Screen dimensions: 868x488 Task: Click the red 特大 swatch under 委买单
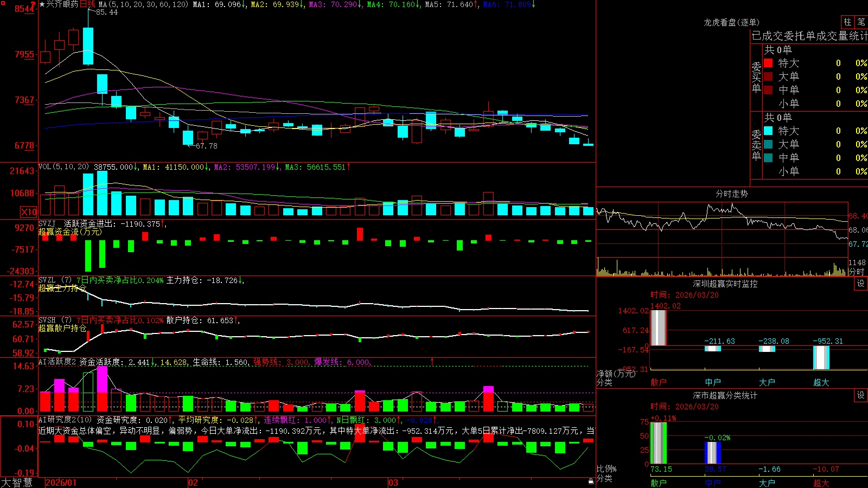coord(768,63)
